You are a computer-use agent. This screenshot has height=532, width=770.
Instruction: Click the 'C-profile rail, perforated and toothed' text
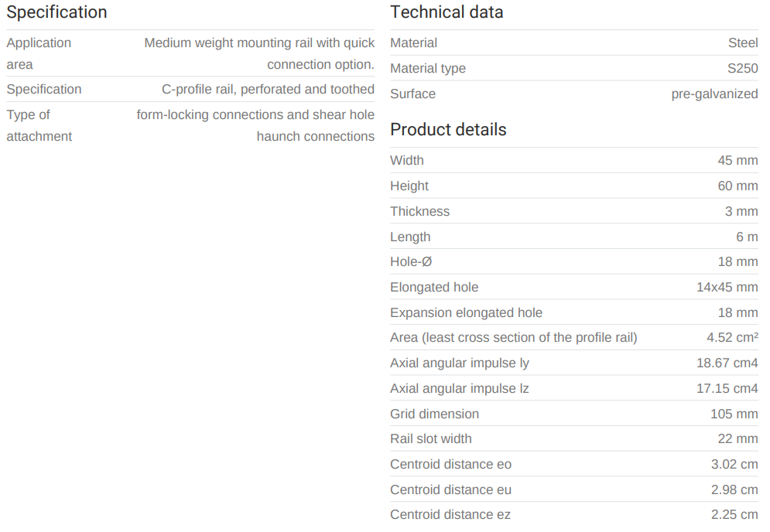click(268, 90)
